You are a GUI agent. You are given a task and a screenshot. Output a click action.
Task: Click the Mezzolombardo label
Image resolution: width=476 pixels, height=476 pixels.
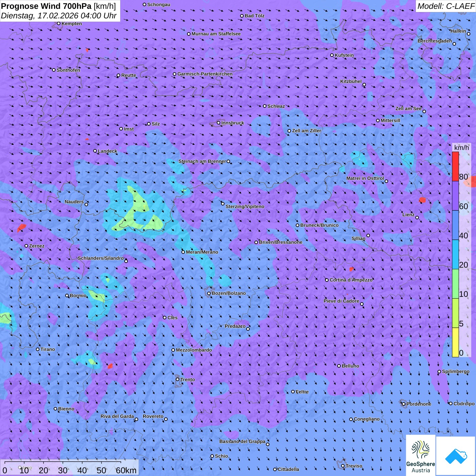pos(194,350)
